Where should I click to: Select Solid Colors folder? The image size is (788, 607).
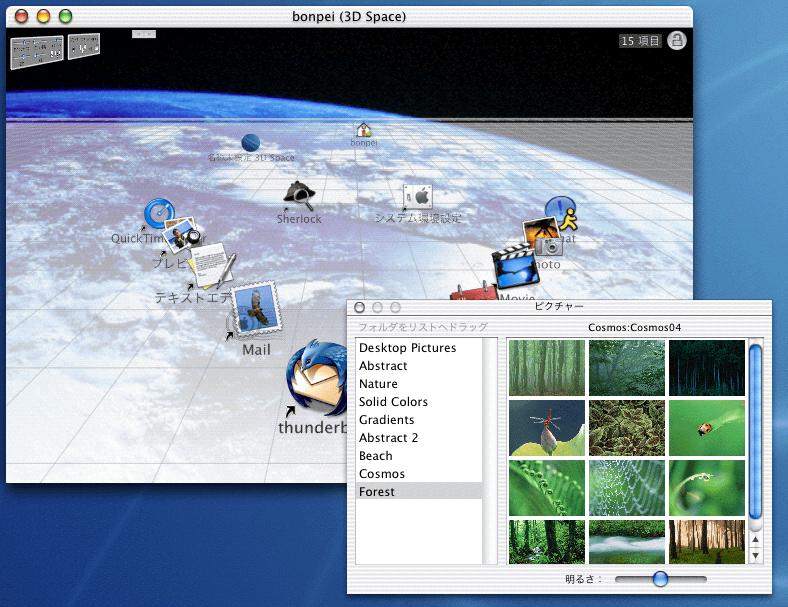pos(419,402)
